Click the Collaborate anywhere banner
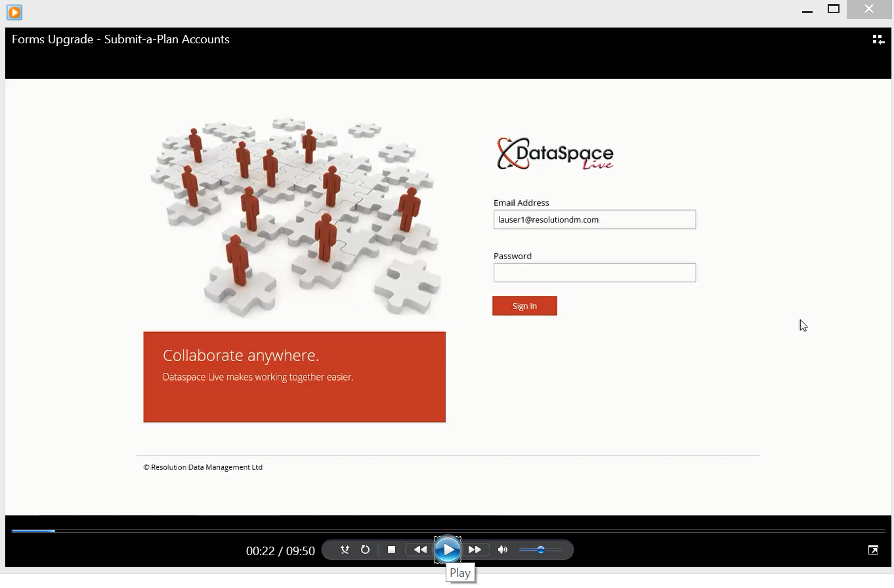894x588 pixels. [295, 377]
